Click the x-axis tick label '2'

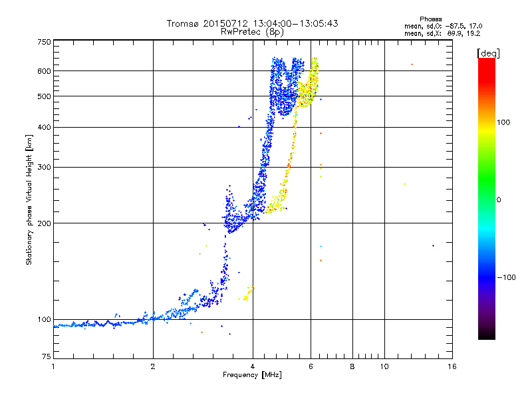coord(153,366)
